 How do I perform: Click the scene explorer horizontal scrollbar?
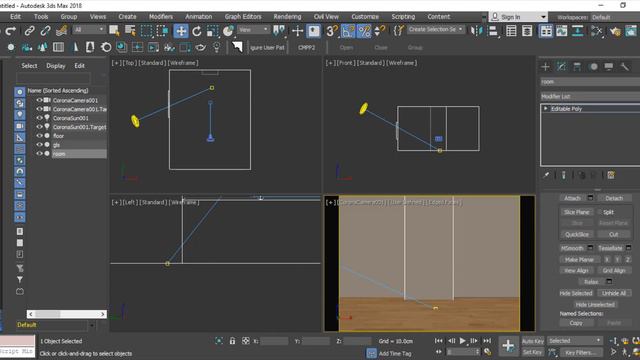[67, 314]
